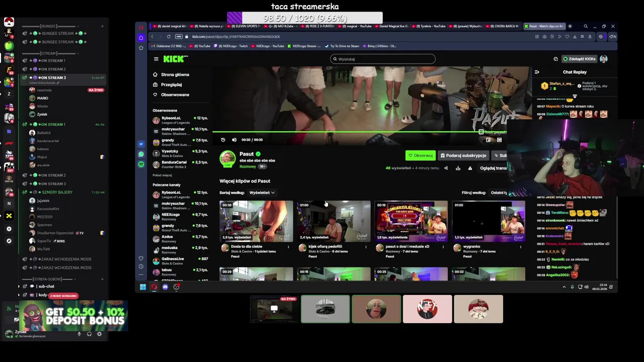Reload the page with the browser refresh icon
Viewport: 644px width, 362px height.
[169, 37]
